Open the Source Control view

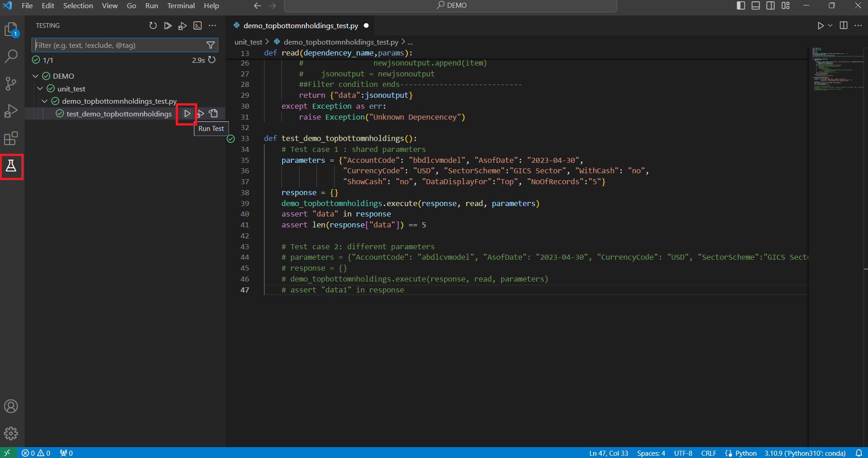[x=11, y=84]
